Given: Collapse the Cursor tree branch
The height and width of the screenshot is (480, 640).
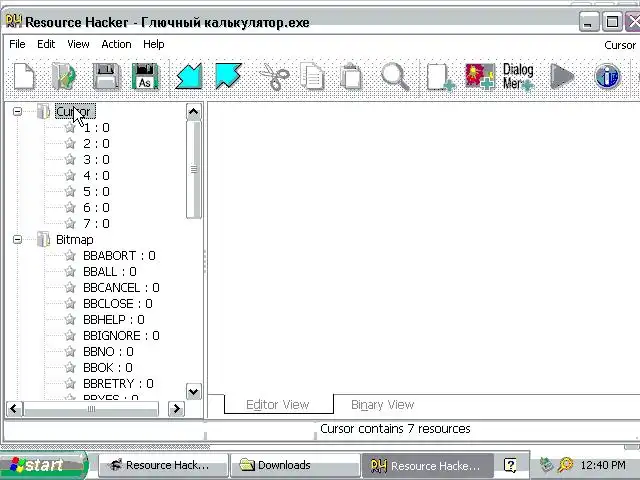Looking at the screenshot, I should (17, 111).
